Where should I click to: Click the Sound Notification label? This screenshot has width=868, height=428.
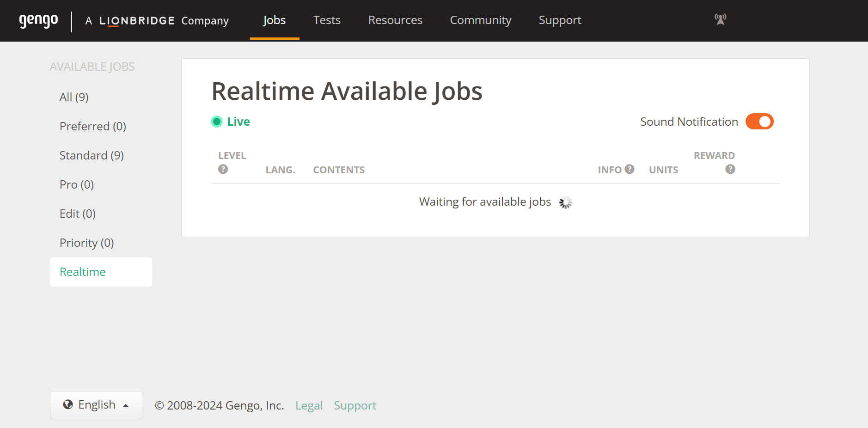pos(689,122)
